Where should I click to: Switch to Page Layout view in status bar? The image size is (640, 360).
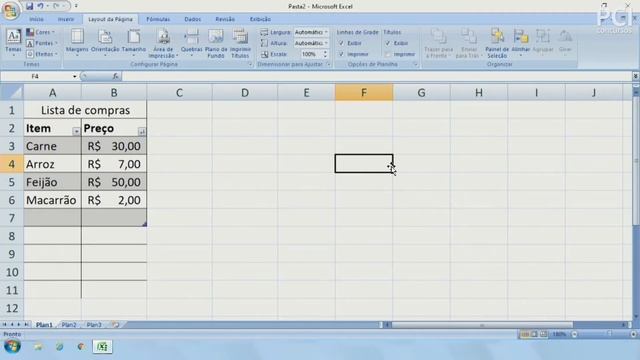point(534,334)
